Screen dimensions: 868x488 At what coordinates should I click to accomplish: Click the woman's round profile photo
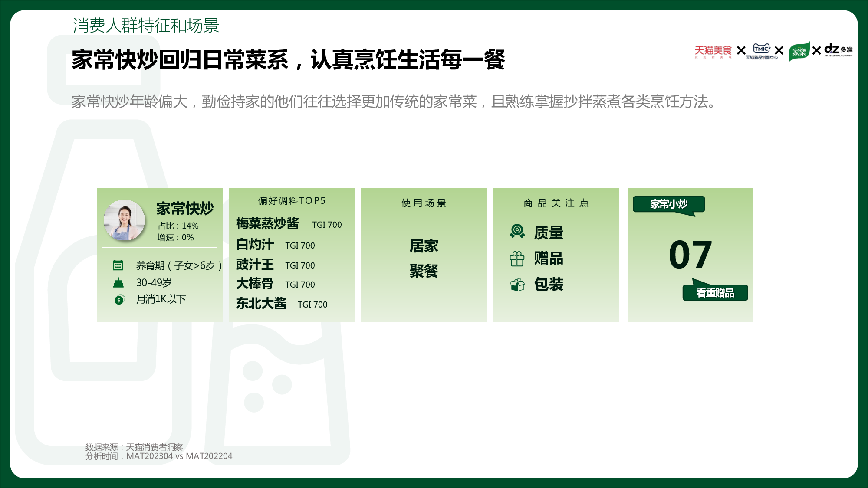coord(124,220)
